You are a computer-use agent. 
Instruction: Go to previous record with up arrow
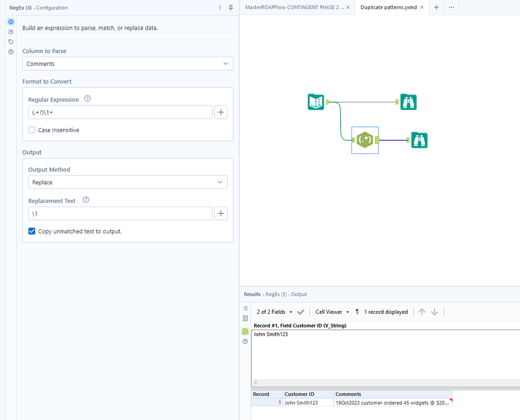click(422, 312)
